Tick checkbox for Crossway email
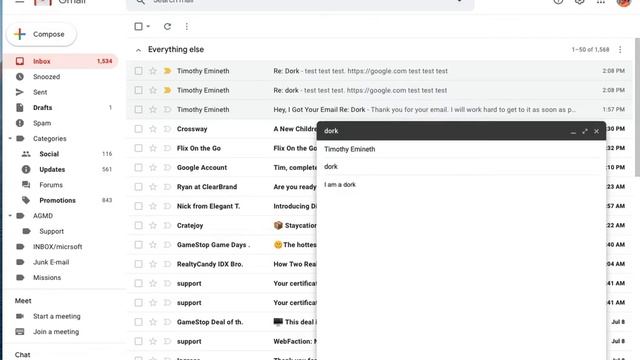The width and height of the screenshot is (640, 360). 139,129
